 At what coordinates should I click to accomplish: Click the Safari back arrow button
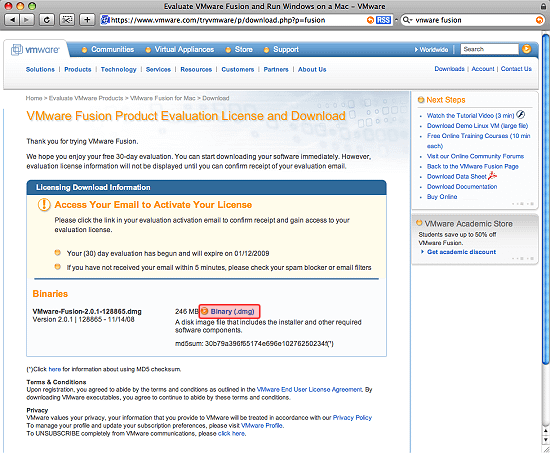click(12, 20)
